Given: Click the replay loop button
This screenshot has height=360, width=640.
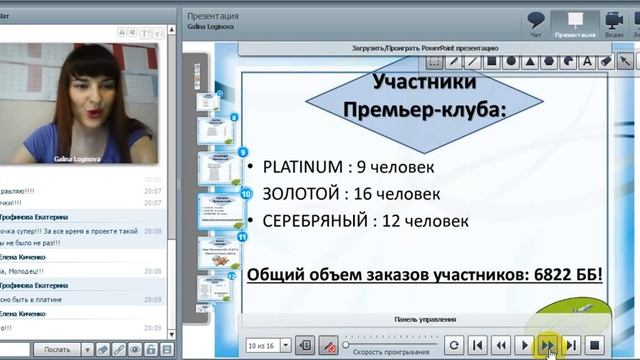Looking at the screenshot, I should coord(454,345).
